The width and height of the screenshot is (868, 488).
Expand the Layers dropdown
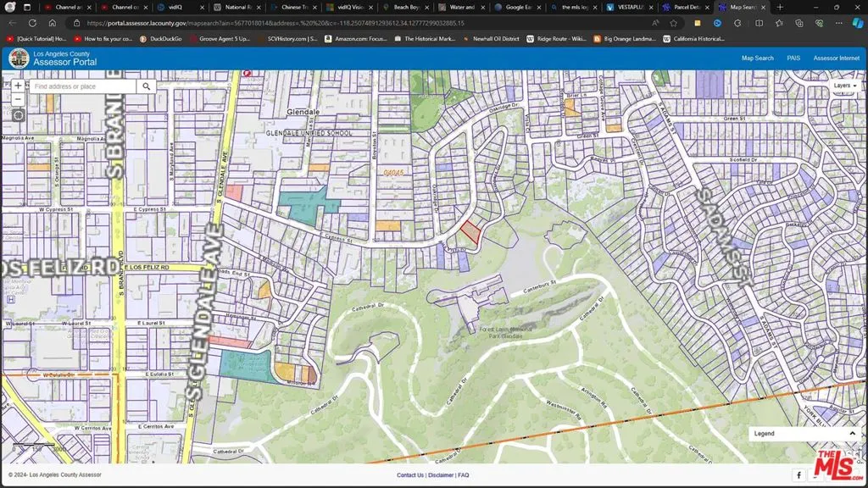[844, 86]
